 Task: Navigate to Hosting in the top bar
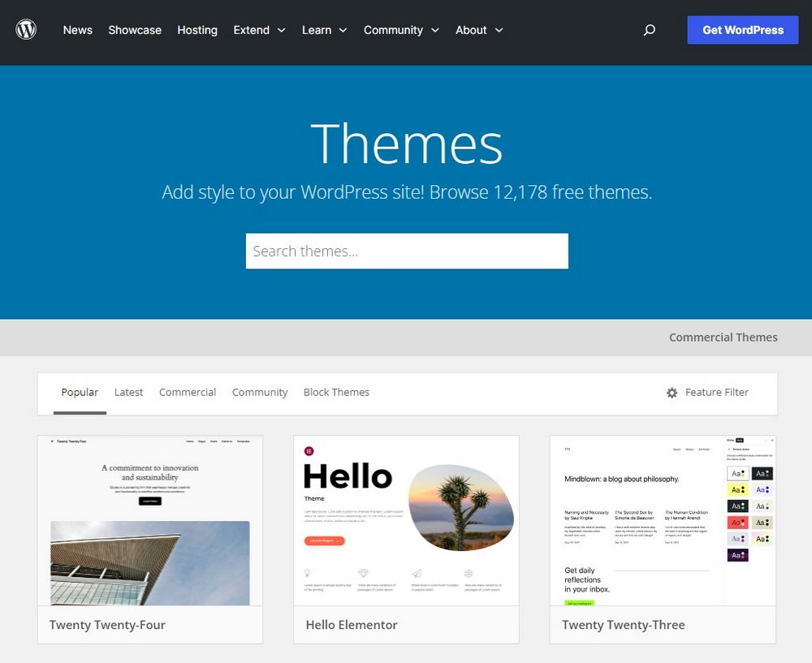pyautogui.click(x=197, y=30)
